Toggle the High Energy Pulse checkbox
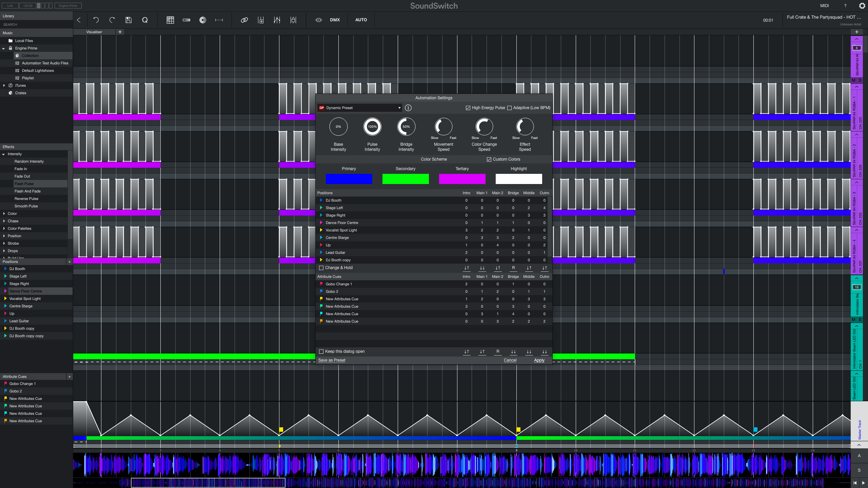The height and width of the screenshot is (488, 868). point(469,108)
